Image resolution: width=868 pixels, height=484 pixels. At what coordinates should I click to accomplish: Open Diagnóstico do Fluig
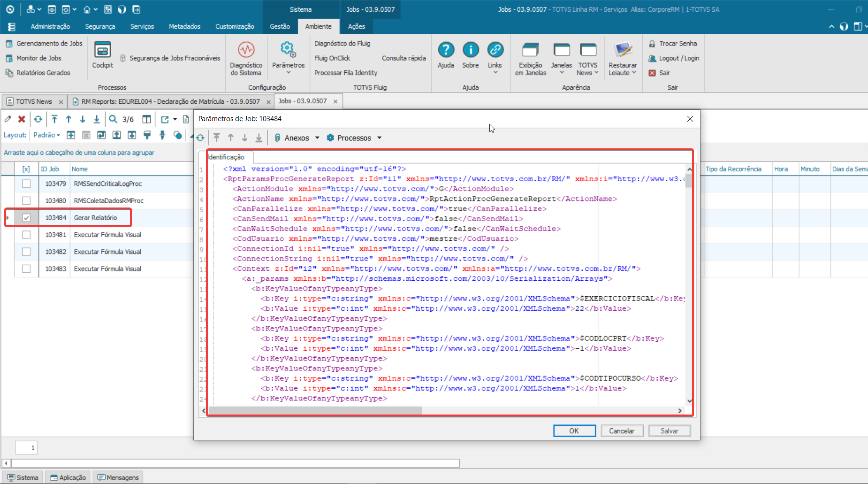342,43
